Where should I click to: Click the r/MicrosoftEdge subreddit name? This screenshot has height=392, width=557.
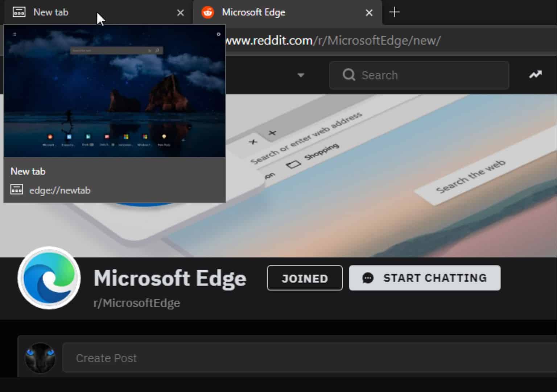coord(137,303)
